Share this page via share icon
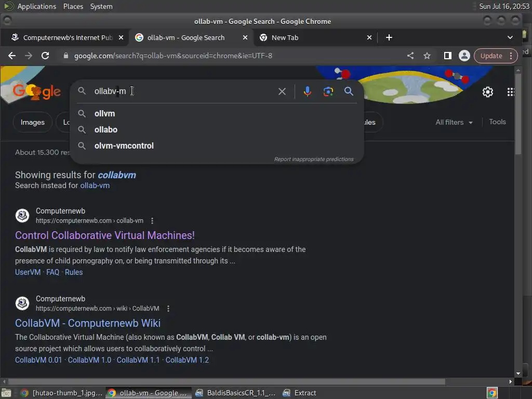 410,56
